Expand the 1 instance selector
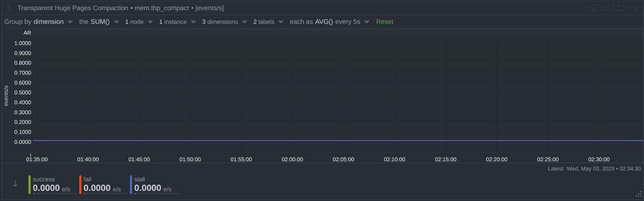This screenshot has height=201, width=644. coord(177,22)
